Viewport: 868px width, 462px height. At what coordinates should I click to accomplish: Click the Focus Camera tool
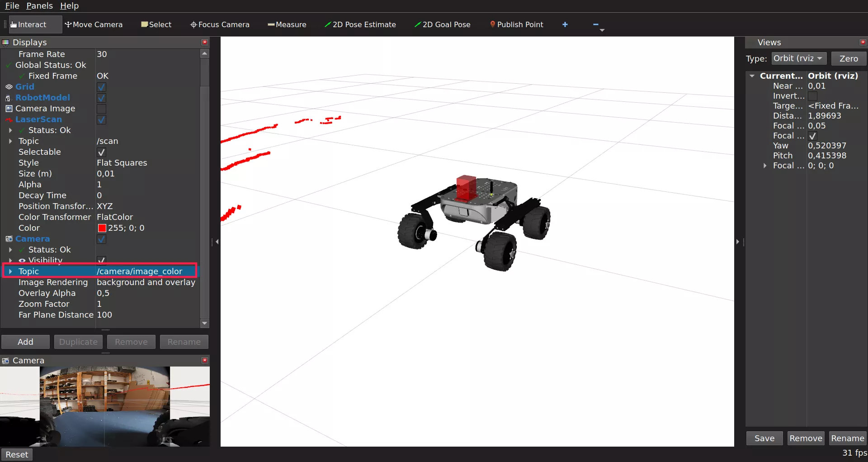pyautogui.click(x=220, y=24)
